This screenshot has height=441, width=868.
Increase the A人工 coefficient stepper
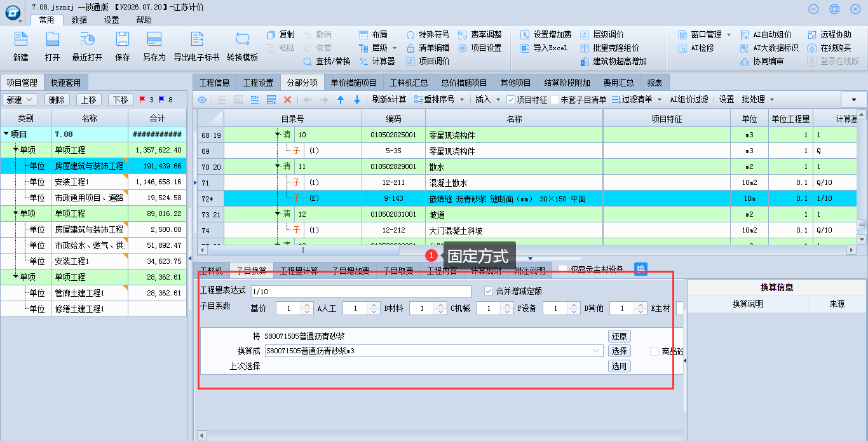coord(373,305)
